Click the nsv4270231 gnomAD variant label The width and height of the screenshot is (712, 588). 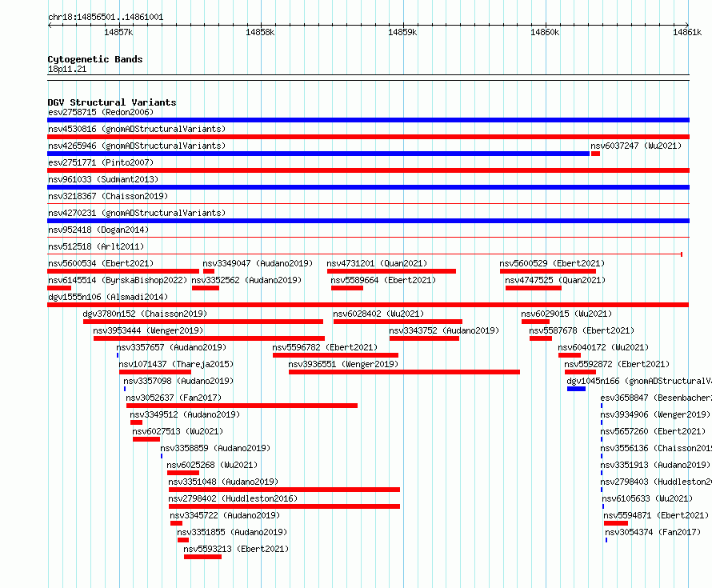coord(137,213)
